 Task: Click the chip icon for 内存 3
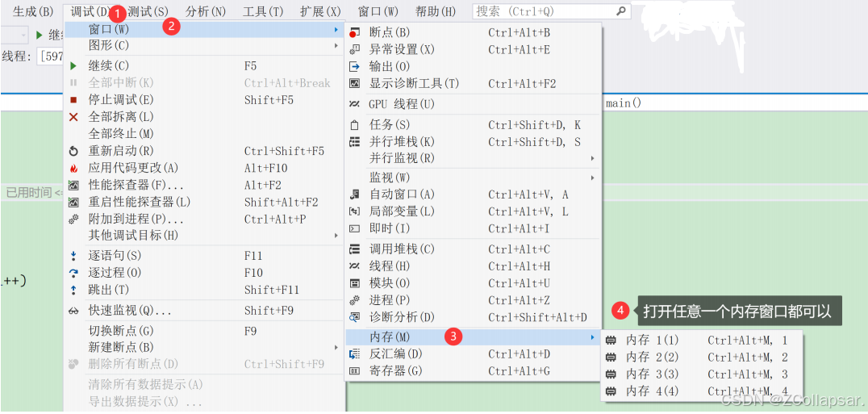click(x=611, y=374)
